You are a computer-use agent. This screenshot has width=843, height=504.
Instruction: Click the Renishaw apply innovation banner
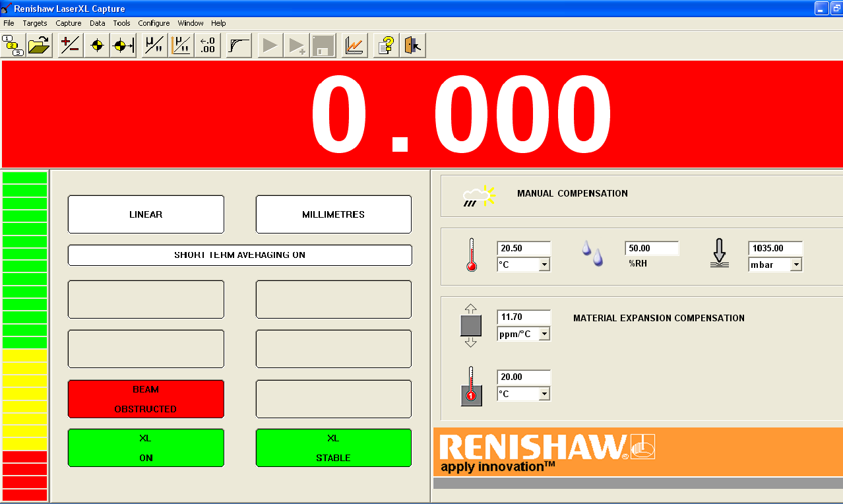638,452
